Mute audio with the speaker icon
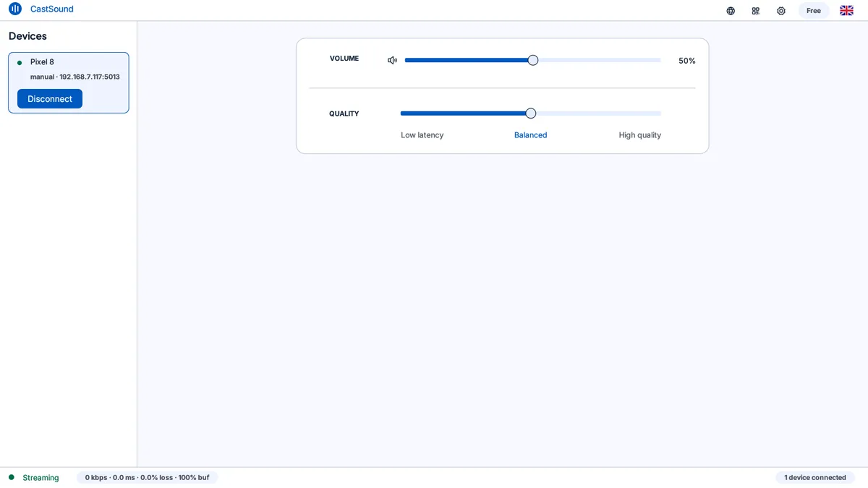Screen dimensions: 868x488 [x=392, y=61]
